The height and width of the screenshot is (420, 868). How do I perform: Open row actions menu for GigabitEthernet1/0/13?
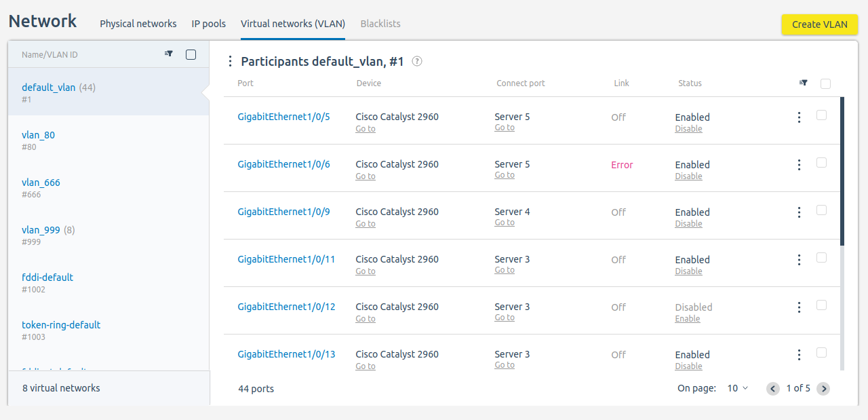tap(800, 355)
